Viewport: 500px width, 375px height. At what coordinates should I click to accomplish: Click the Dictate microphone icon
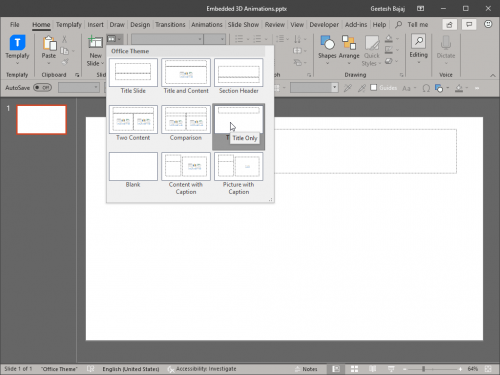(446, 43)
